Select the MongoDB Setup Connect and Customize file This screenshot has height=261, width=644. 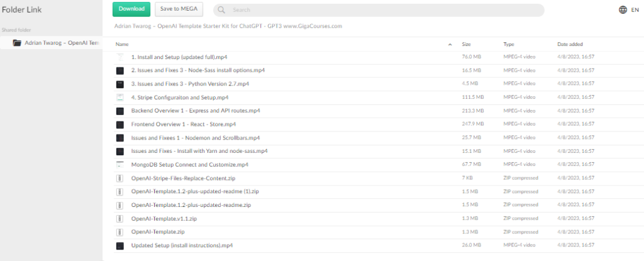pos(189,165)
